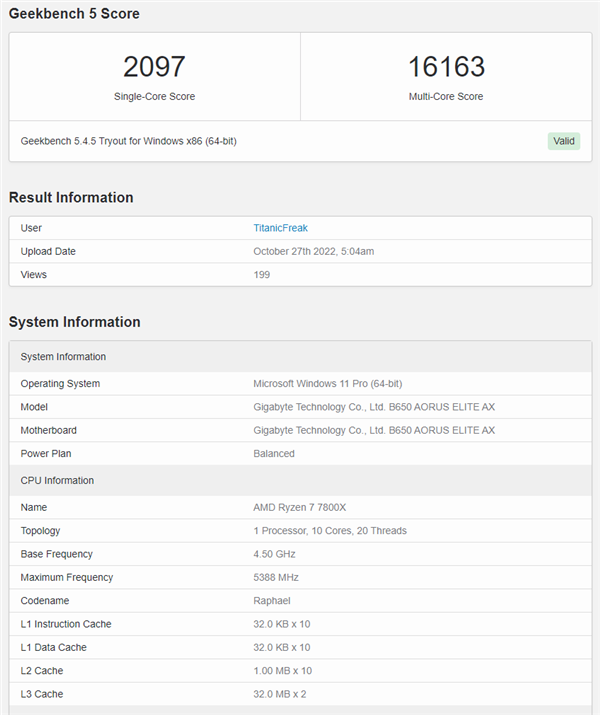Click the 2097 single-core score number

click(154, 67)
